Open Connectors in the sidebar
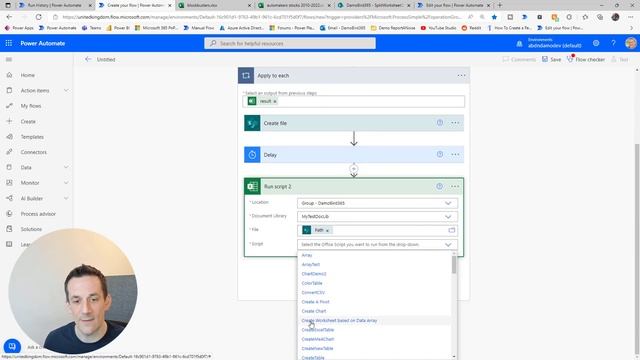The width and height of the screenshot is (640, 360). point(33,152)
